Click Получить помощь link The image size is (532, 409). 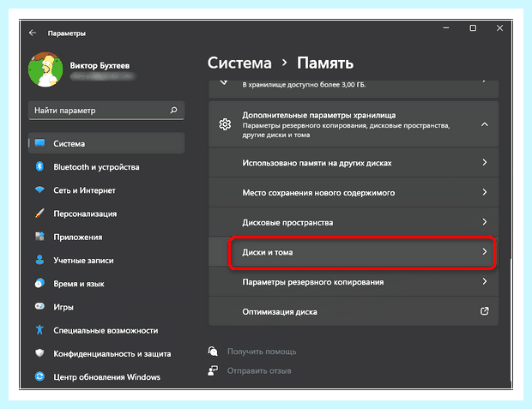coord(262,352)
